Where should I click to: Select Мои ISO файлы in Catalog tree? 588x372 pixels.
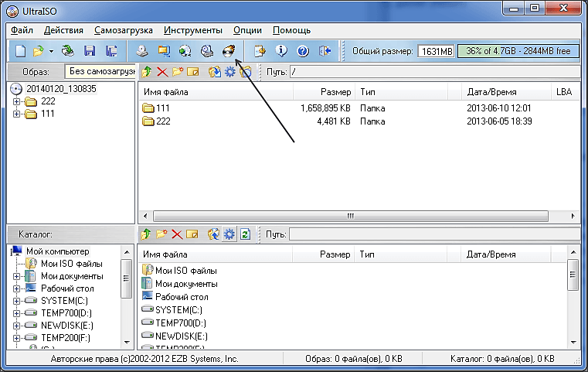[x=72, y=264]
